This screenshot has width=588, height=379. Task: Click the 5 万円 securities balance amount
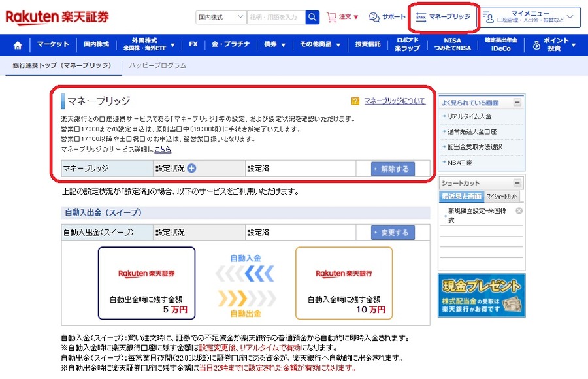click(175, 310)
